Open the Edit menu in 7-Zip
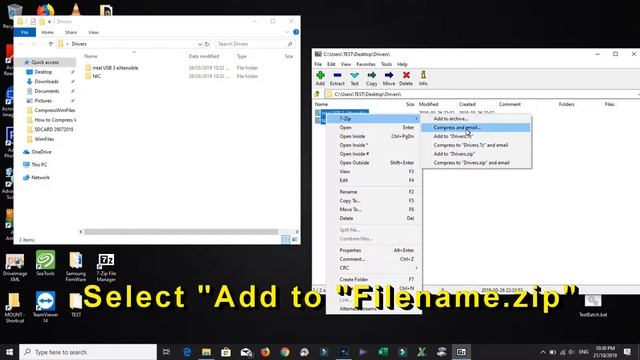 331,64
